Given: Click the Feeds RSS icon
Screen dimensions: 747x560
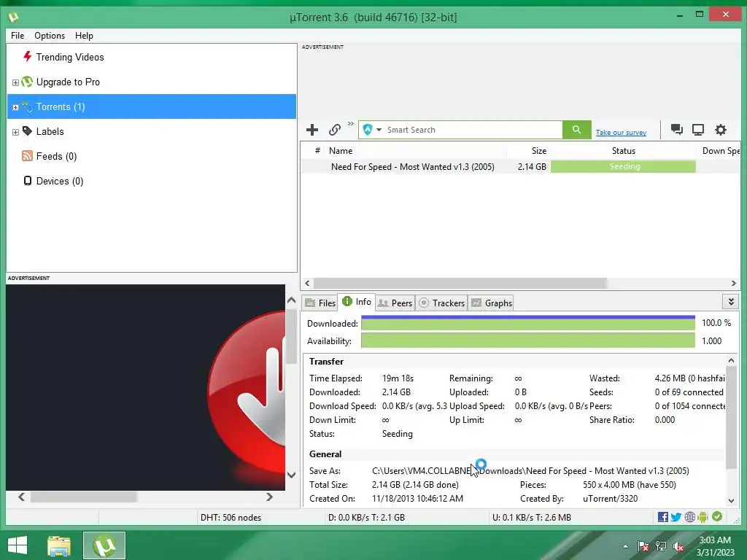Looking at the screenshot, I should coord(28,156).
